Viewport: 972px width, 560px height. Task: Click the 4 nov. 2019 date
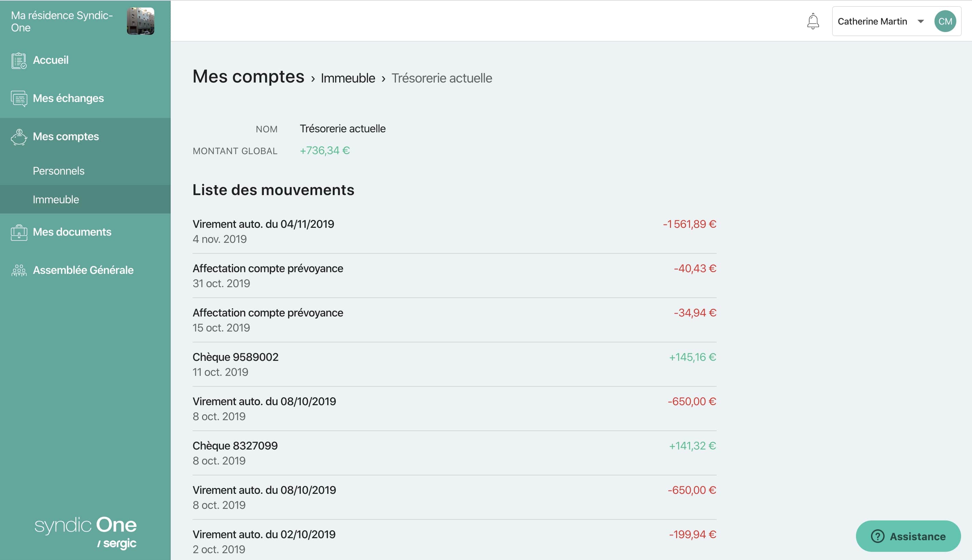coord(219,239)
